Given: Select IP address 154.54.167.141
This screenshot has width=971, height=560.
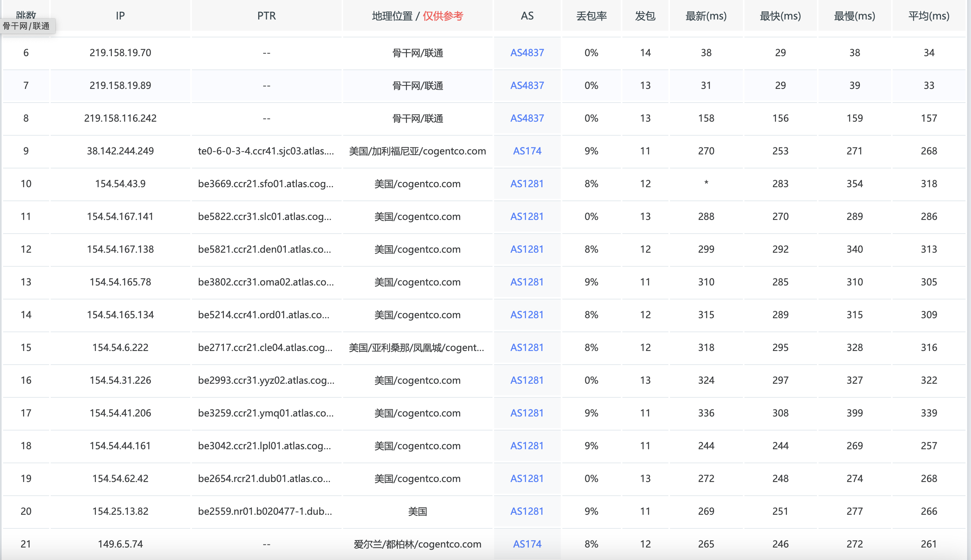Looking at the screenshot, I should tap(120, 216).
